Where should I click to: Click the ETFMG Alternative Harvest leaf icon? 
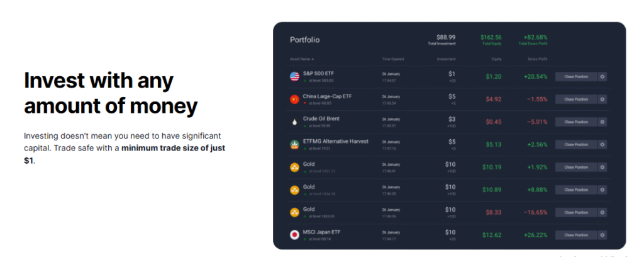click(294, 144)
